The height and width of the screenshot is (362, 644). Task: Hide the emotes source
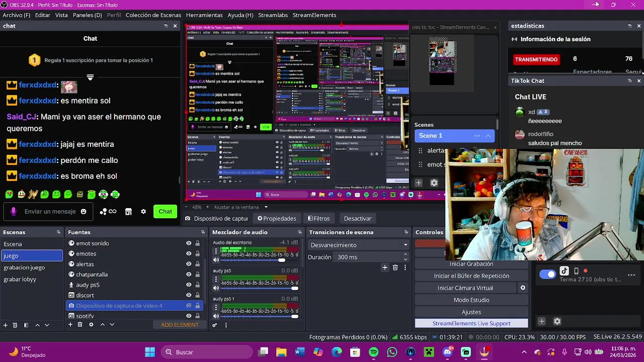(189, 254)
